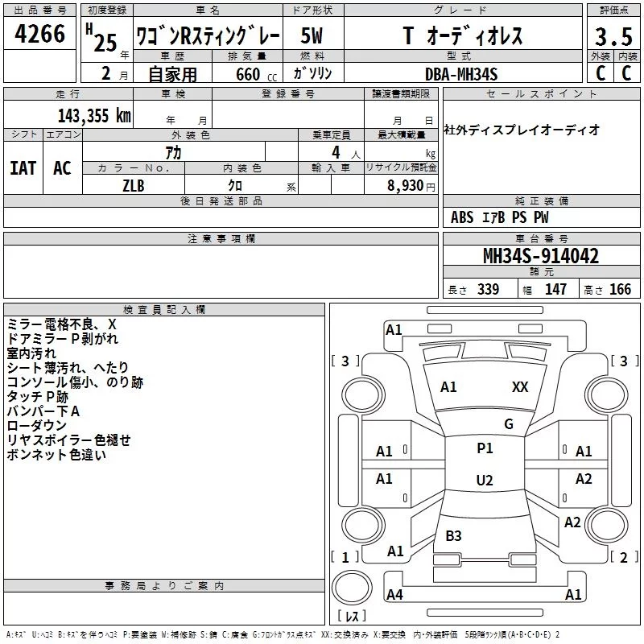This screenshot has height=644, width=644.
Task: Select the 車台番号 header
Action: [541, 238]
